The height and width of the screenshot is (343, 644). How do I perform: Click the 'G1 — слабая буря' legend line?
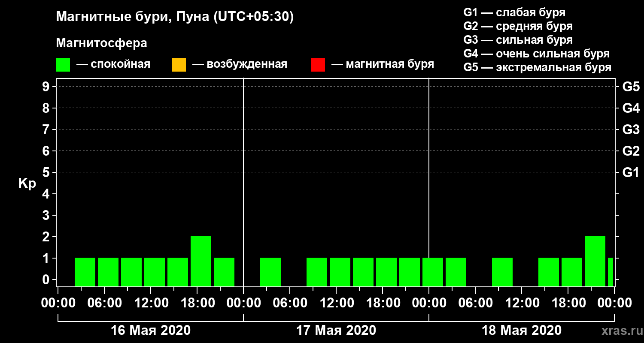tap(514, 12)
